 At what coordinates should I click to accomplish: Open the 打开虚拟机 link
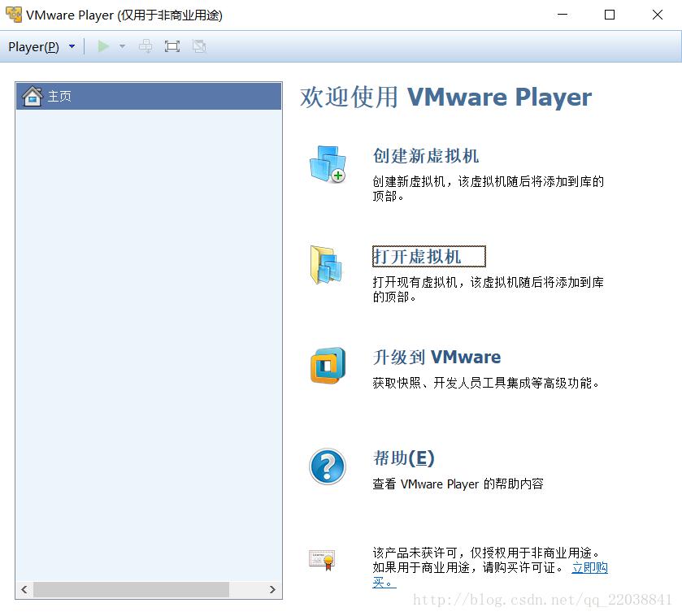(417, 257)
